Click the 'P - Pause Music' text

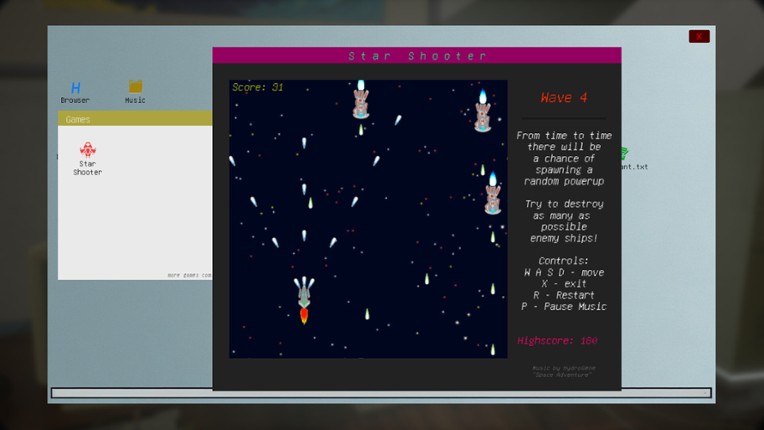(564, 306)
